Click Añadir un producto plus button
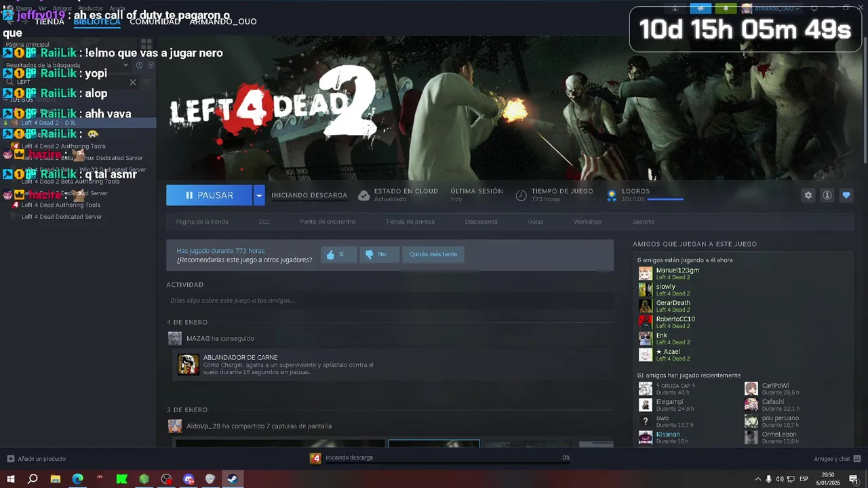This screenshot has height=488, width=868. [10, 459]
